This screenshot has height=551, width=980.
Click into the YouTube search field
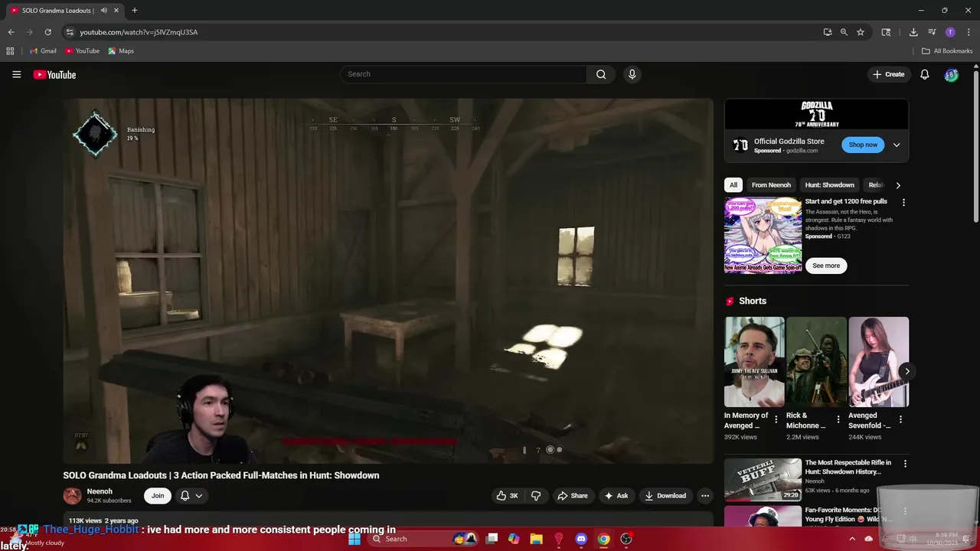click(464, 74)
